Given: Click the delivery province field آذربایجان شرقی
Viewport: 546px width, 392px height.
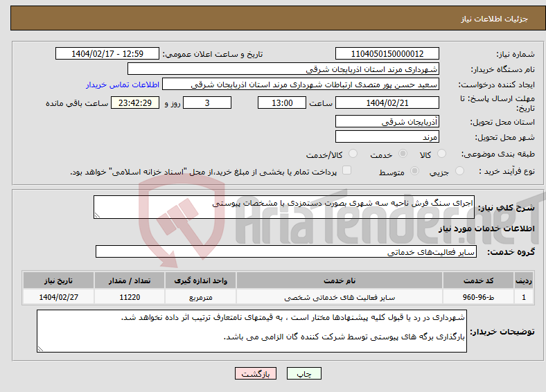Looking at the screenshot, I should [387, 121].
